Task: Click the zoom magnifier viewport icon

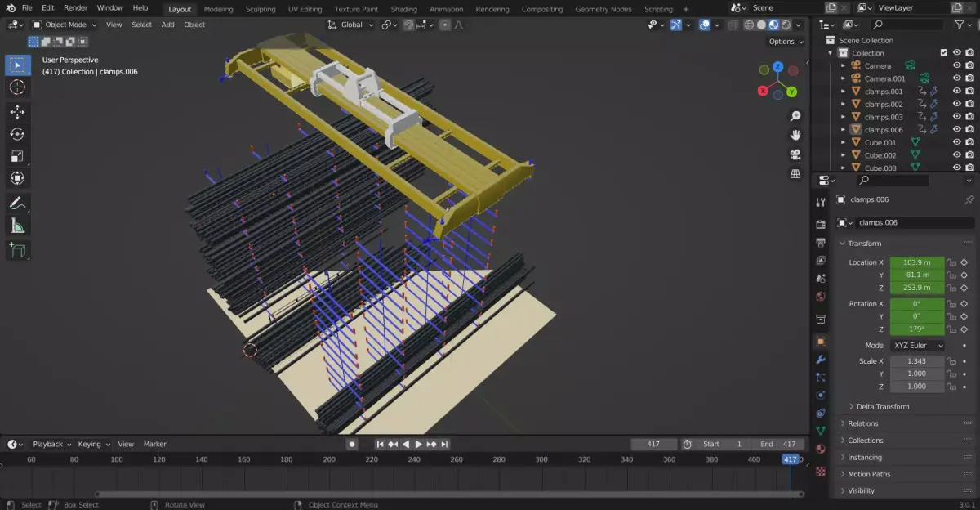Action: click(795, 116)
